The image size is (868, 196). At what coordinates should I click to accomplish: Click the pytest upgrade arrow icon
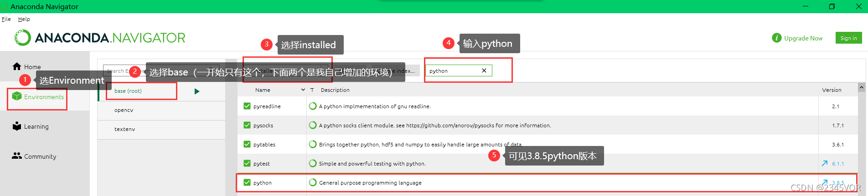coord(825,163)
